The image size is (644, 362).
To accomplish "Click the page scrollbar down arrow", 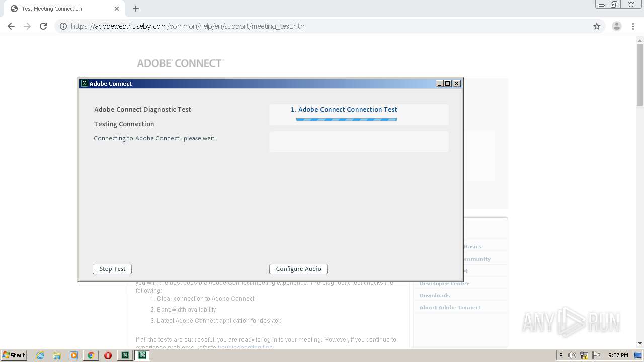I will [x=640, y=343].
